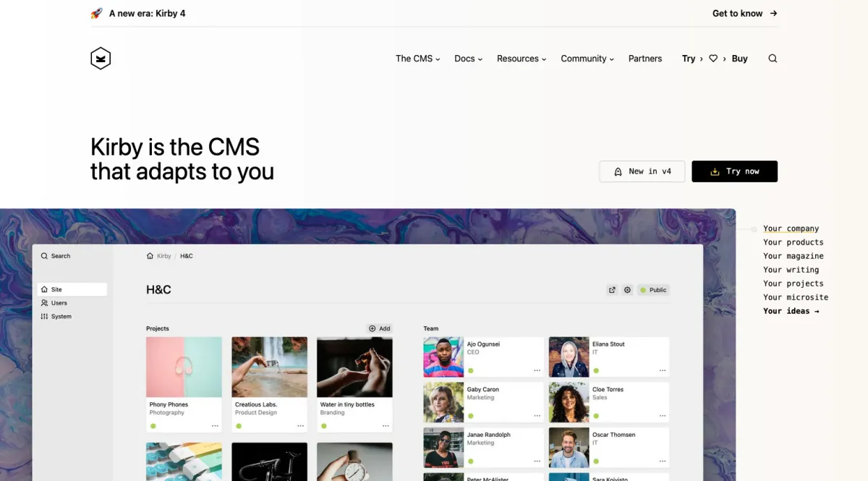868x481 pixels.
Task: Toggle status dot of Creatious Labs
Action: [239, 426]
